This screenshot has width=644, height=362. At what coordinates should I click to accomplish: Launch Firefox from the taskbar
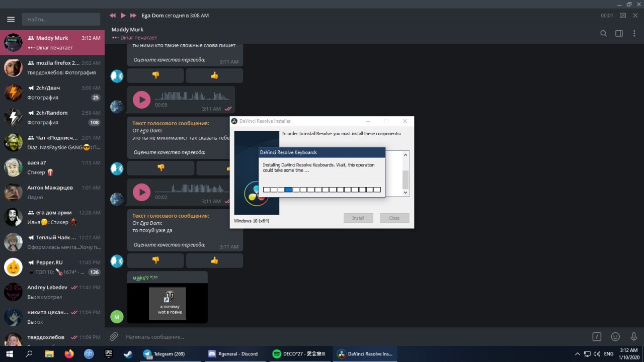[69, 354]
